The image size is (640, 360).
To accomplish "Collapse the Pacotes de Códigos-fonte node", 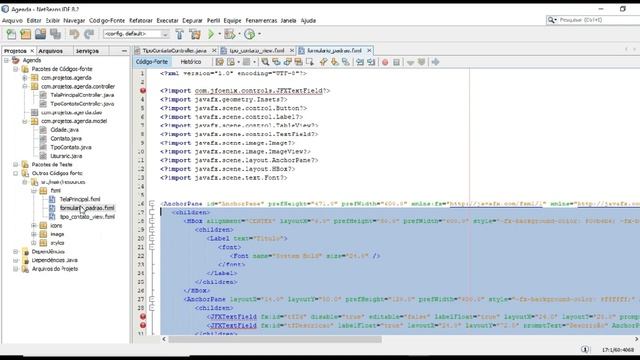I will [x=16, y=69].
